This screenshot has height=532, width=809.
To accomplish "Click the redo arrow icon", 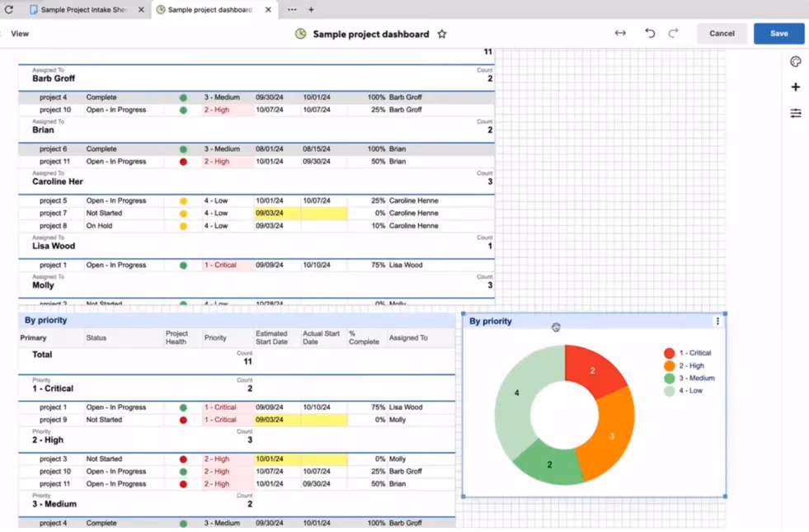I will (673, 33).
